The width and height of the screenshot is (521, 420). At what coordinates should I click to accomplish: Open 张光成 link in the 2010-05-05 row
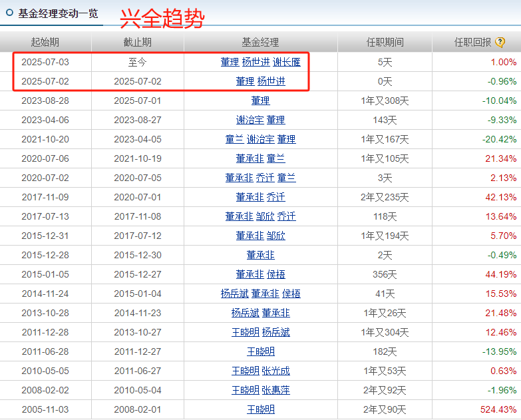[275, 371]
